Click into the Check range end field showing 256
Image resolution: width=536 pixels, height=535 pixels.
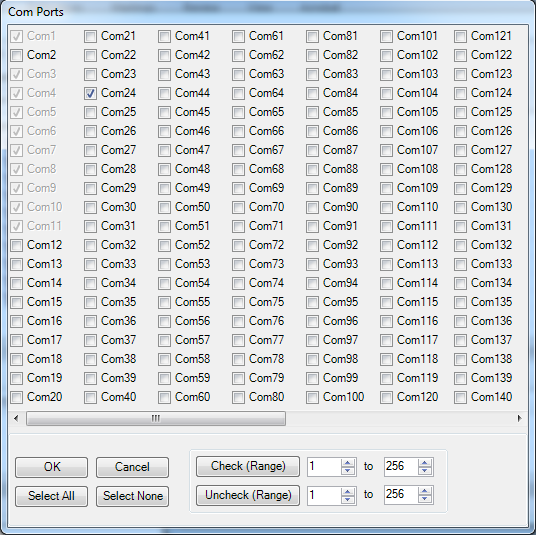(401, 467)
